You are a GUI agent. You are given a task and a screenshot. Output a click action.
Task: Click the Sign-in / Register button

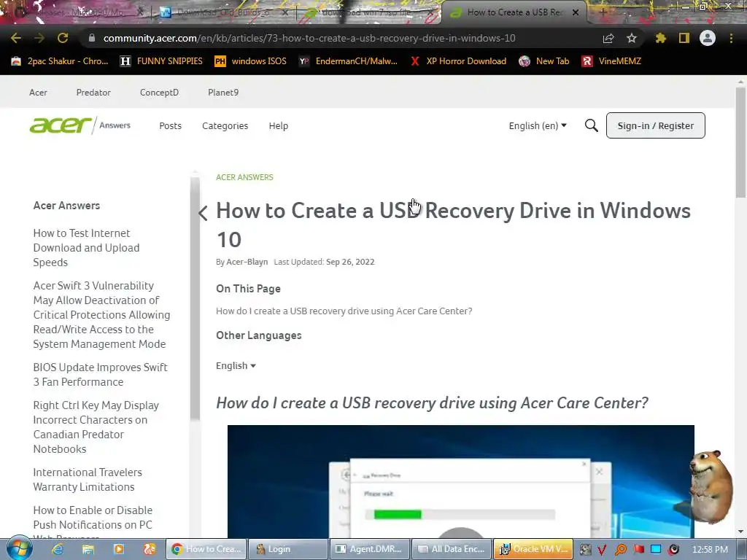tap(656, 125)
